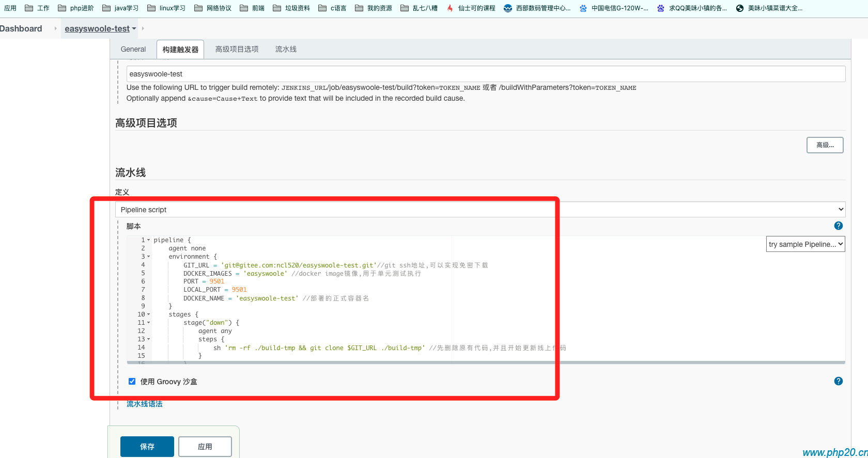Open the linux学习 bookmark folder

click(166, 8)
